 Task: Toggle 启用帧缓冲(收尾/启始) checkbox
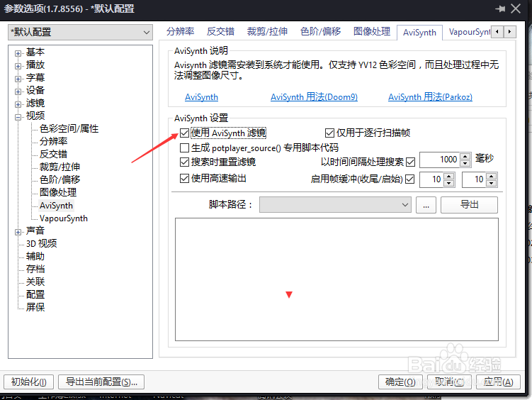410,179
